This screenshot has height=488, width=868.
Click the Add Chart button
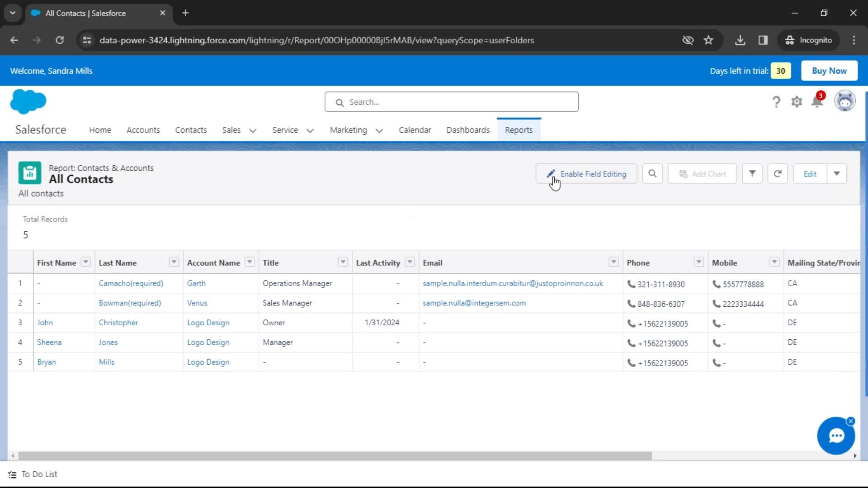(x=702, y=174)
